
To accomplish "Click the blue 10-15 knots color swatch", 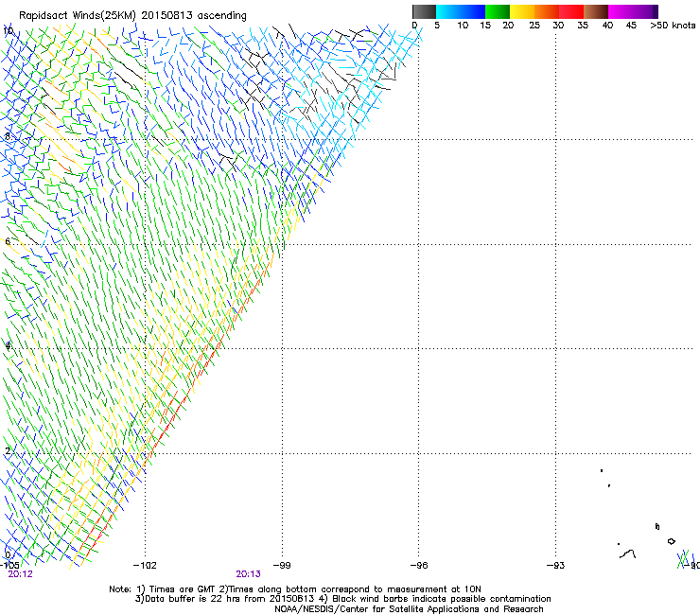I will click(x=473, y=11).
